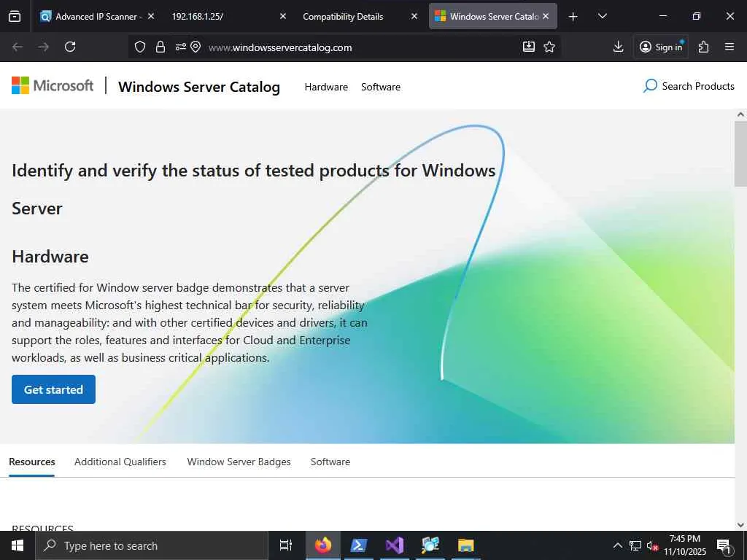Open Visual Studio from the taskbar

tap(395, 545)
